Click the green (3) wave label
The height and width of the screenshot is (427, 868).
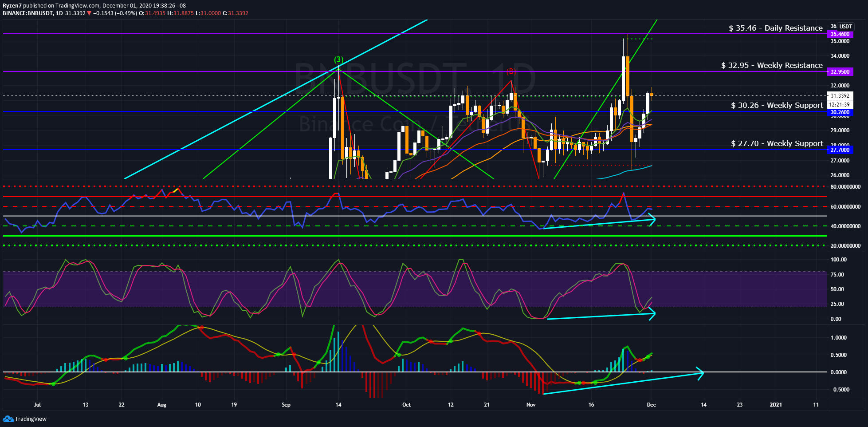[338, 59]
